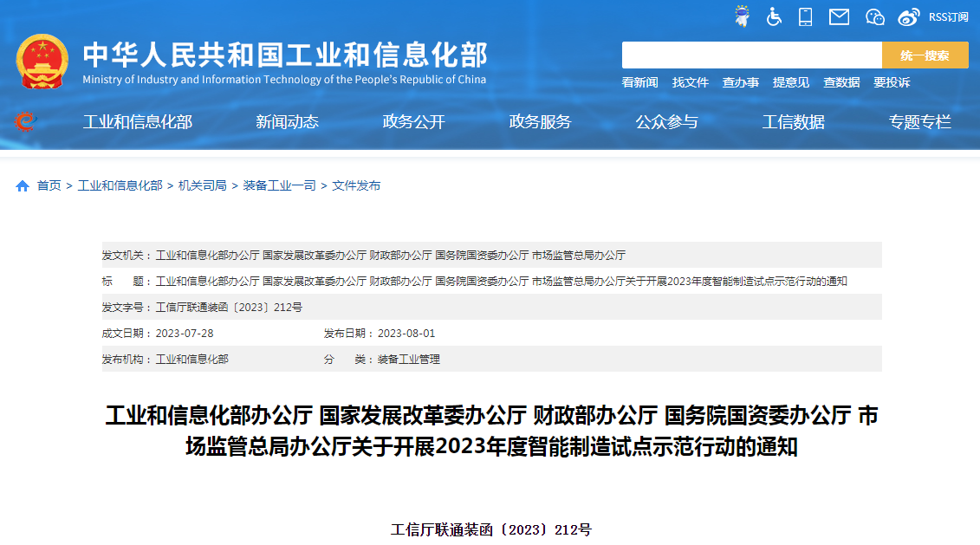The image size is (980, 545).
Task: Open the 看新闻 quick link
Action: point(640,82)
